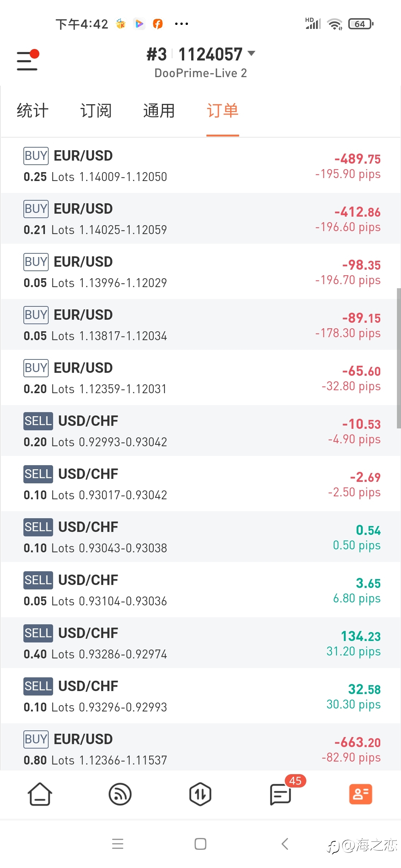Viewport: 401px width, 868px height.
Task: Tap the Android back navigation arrow
Action: coord(285,844)
